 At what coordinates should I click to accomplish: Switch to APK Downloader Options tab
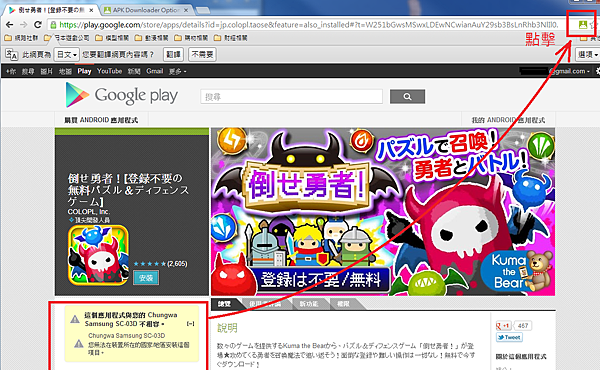point(145,10)
